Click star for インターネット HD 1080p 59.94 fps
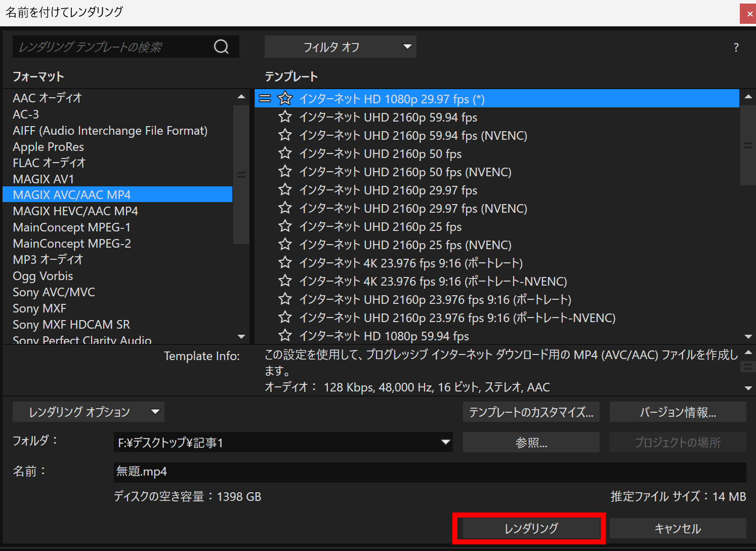 tap(285, 336)
